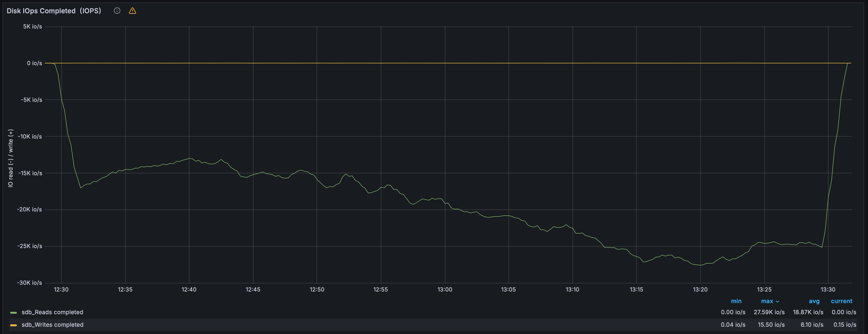Click the -30K io/s axis label
This screenshot has height=334, width=868.
point(29,283)
